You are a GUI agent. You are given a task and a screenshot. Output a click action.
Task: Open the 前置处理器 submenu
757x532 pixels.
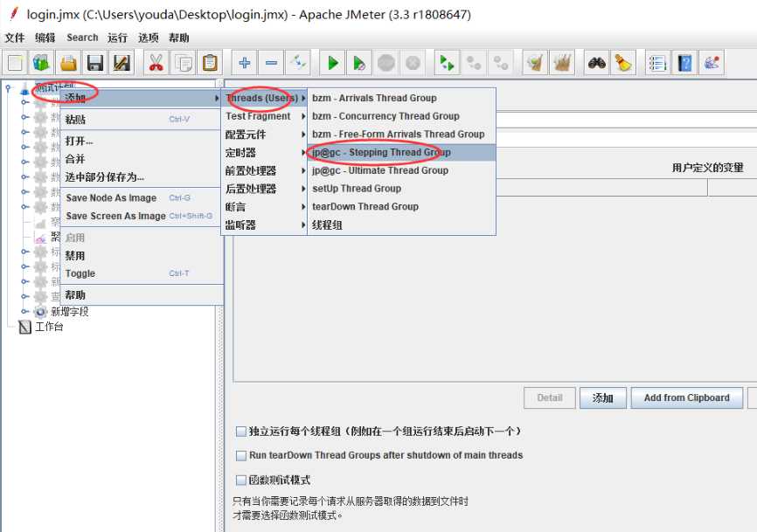pos(265,170)
